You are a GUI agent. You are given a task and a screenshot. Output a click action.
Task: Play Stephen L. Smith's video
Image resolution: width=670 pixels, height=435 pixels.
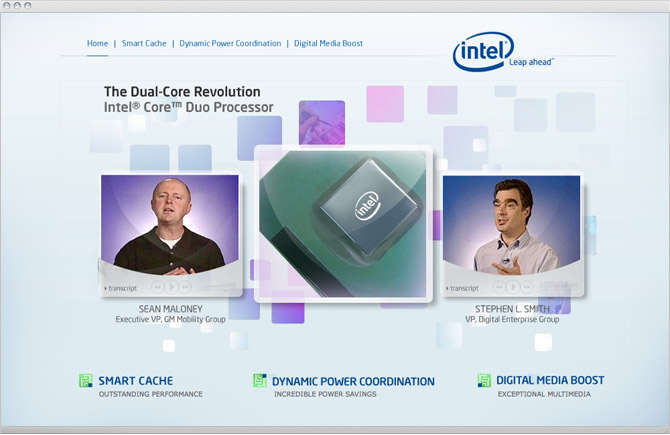point(513,287)
